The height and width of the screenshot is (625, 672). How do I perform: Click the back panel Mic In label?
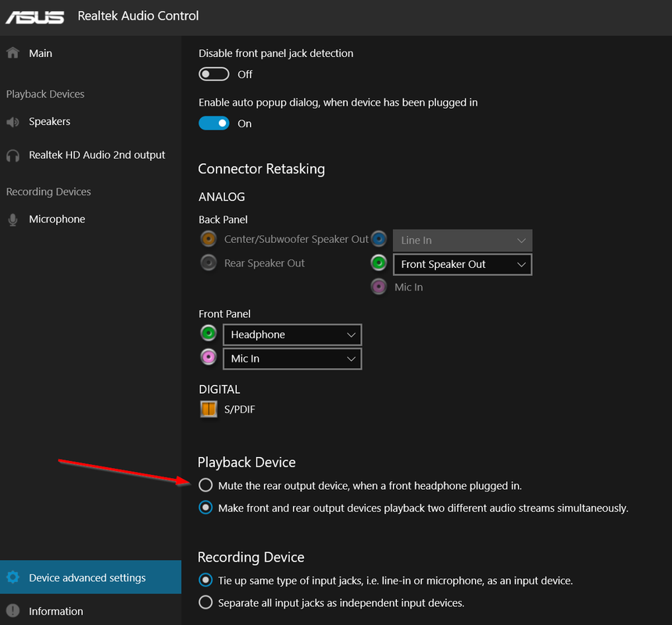409,287
